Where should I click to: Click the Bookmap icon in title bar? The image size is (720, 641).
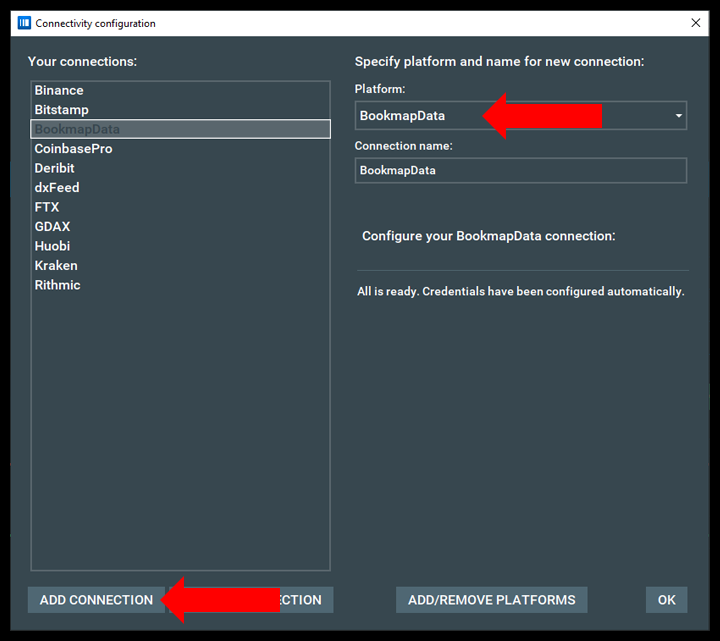pyautogui.click(x=24, y=23)
